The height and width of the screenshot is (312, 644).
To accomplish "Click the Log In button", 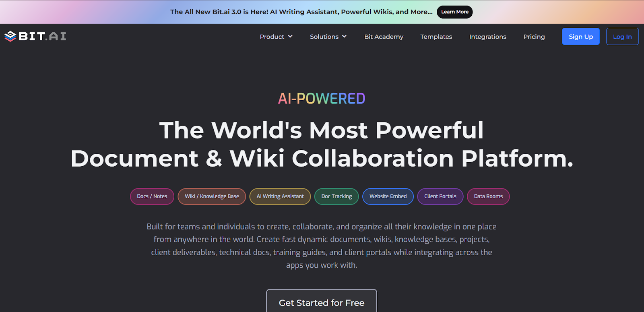I will tap(622, 36).
